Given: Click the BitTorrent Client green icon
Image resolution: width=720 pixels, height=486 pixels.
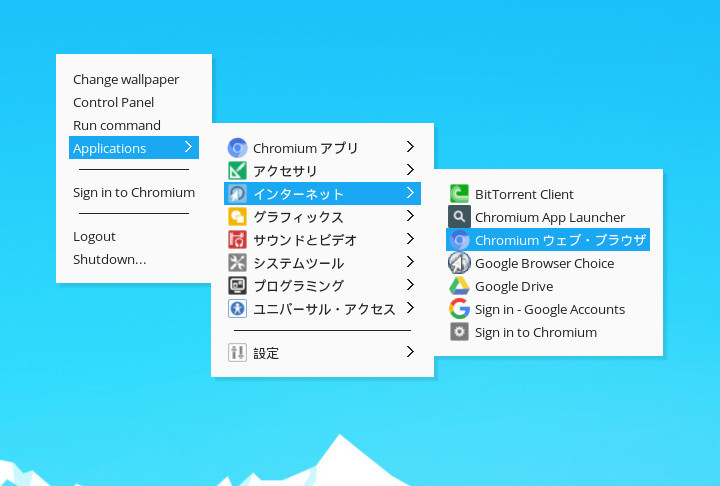Looking at the screenshot, I should click(459, 194).
